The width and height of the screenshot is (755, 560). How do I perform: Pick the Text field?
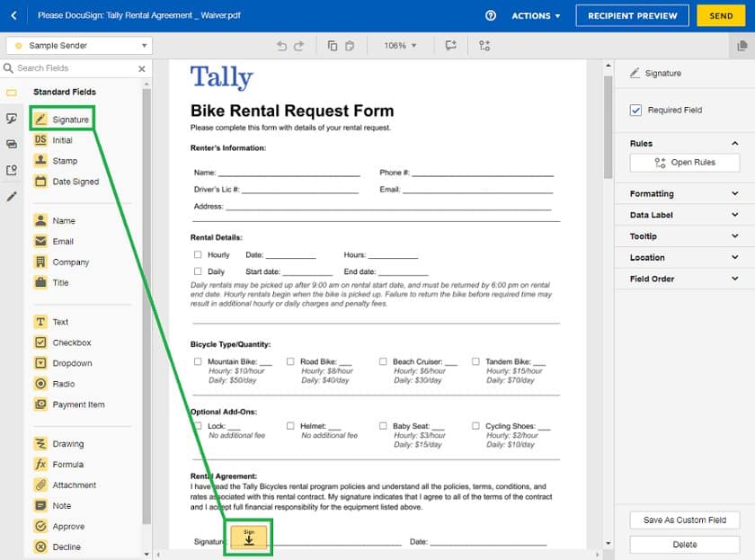tap(51, 322)
